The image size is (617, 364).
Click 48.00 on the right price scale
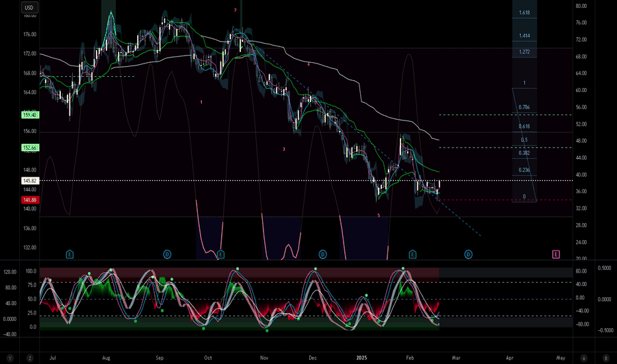pyautogui.click(x=581, y=141)
